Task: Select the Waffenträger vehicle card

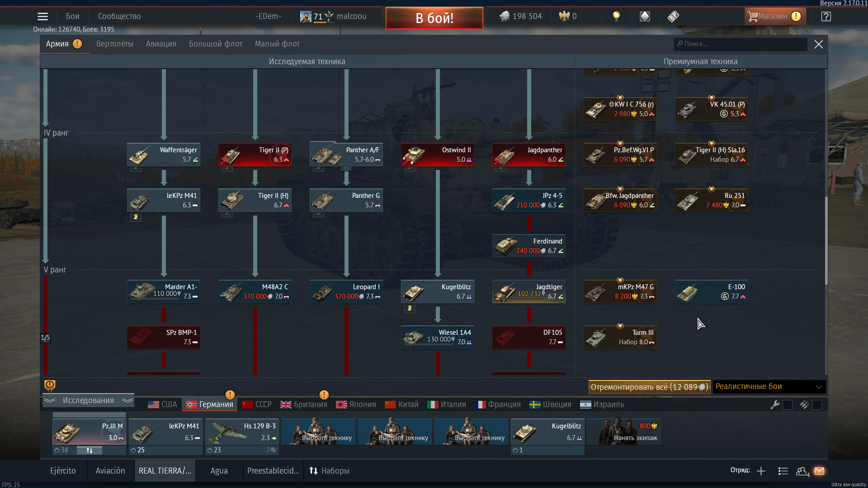Action: click(x=164, y=155)
